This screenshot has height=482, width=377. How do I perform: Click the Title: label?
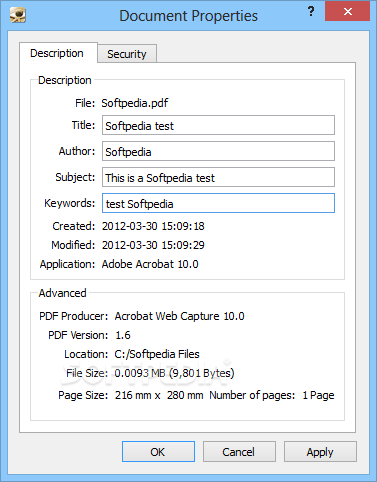coord(83,125)
